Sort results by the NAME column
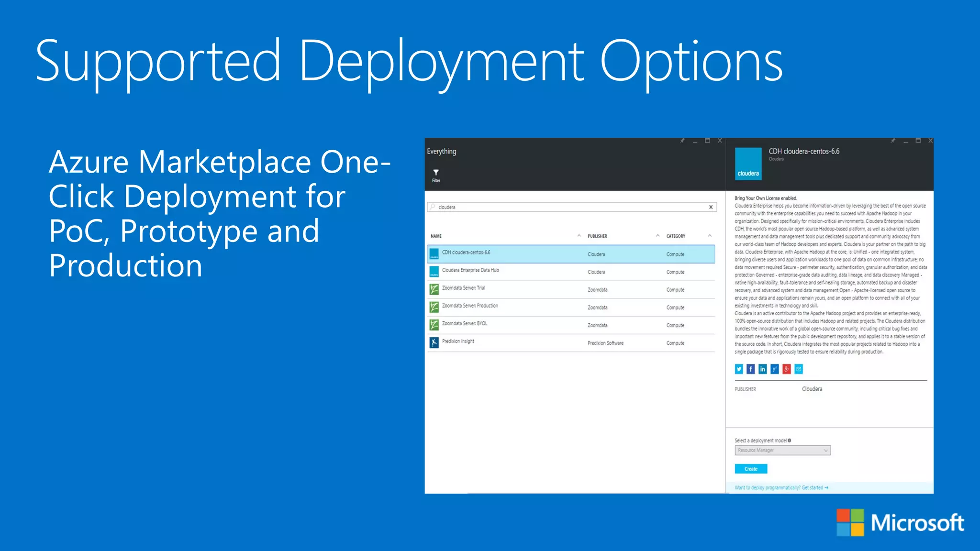The image size is (980, 551). (436, 236)
